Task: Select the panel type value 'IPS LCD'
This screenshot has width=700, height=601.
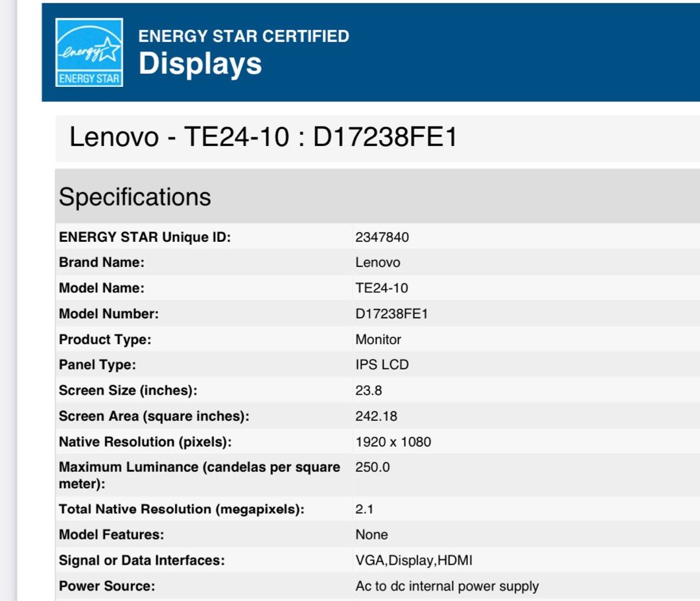Action: pyautogui.click(x=382, y=365)
